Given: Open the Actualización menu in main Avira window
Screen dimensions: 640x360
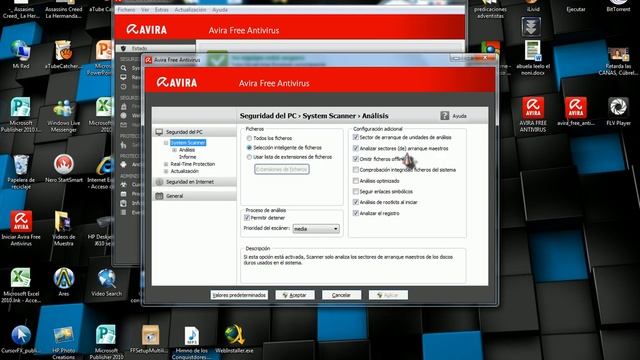Looking at the screenshot, I should (190, 10).
